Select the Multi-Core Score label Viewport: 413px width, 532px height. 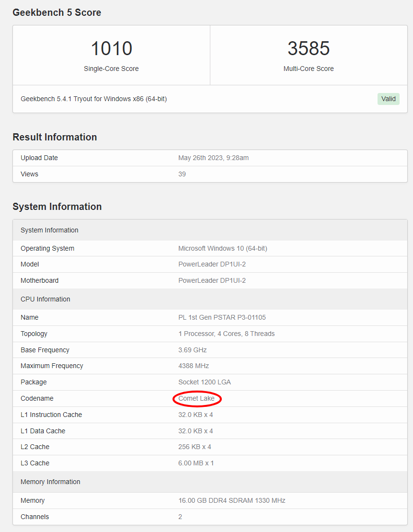(309, 69)
